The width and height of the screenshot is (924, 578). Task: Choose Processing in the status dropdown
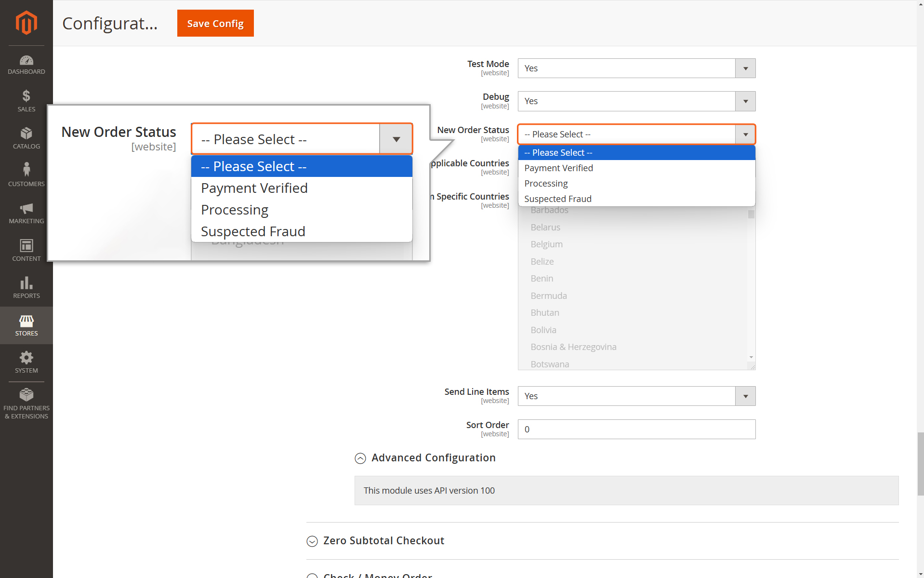[636, 184]
